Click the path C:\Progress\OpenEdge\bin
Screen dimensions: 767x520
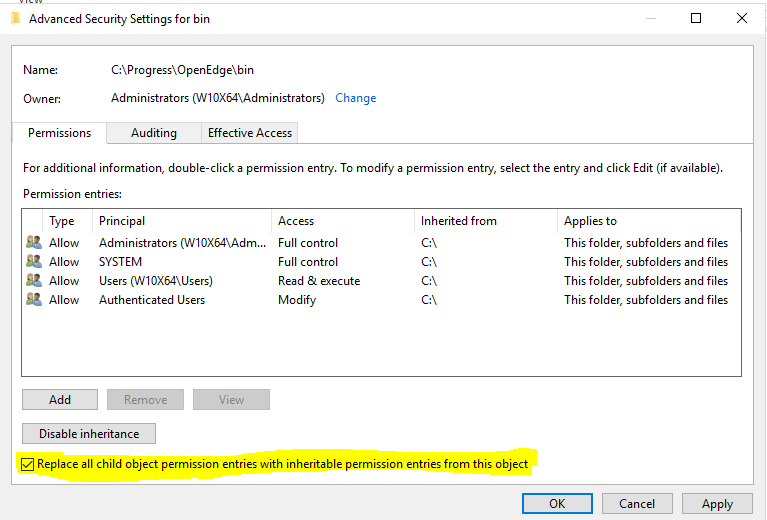pos(182,70)
